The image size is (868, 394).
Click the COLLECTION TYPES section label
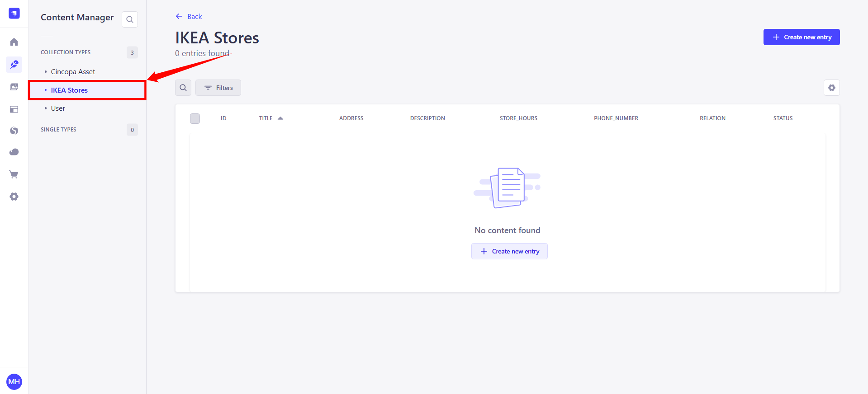(66, 52)
